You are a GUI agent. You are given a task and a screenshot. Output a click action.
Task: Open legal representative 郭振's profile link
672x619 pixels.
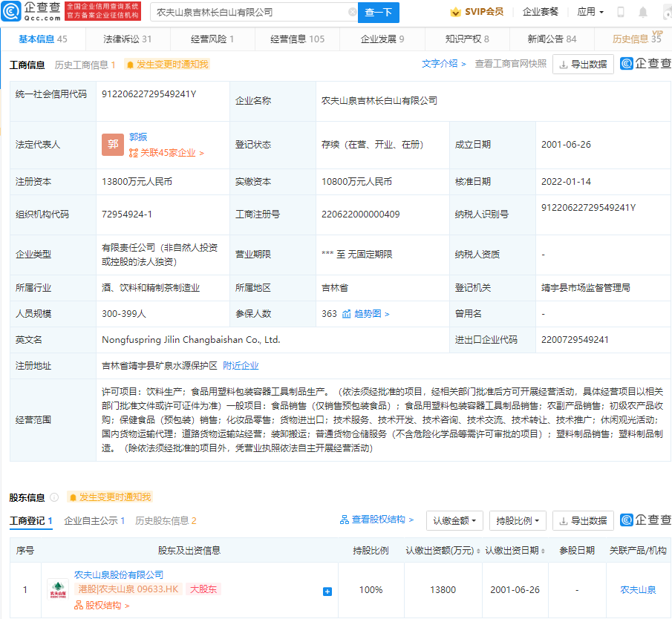click(138, 137)
